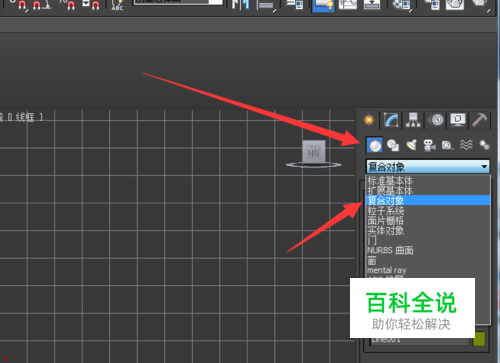Select the Lights category icon
500x363 pixels.
click(412, 145)
